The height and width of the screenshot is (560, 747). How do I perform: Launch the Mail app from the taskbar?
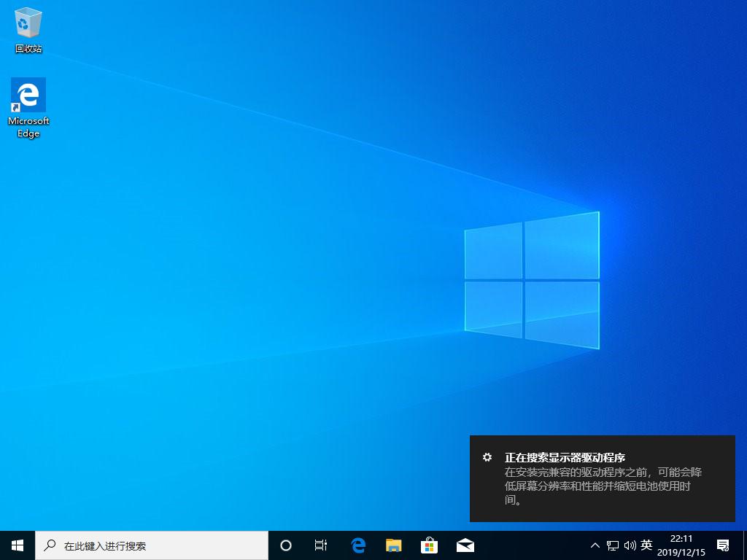465,545
